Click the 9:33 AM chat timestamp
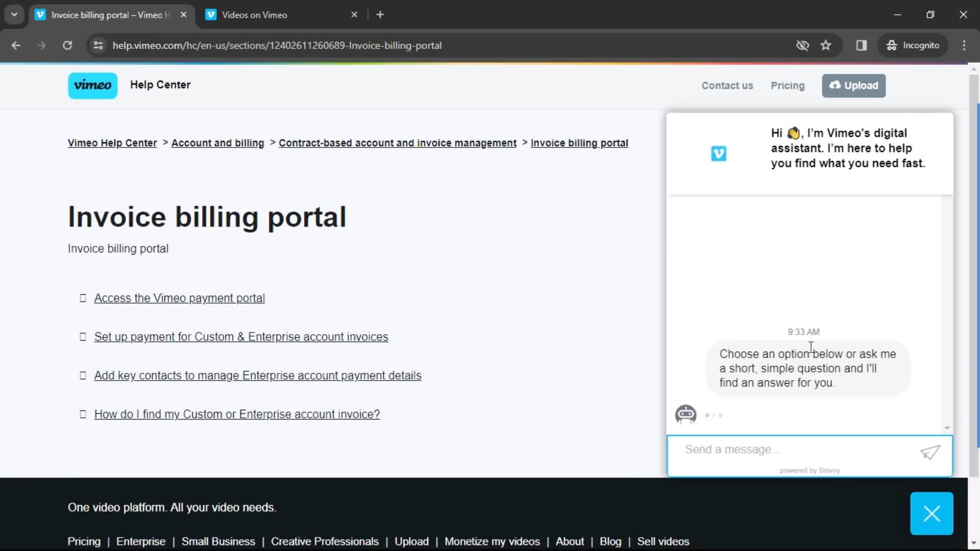 [x=803, y=332]
